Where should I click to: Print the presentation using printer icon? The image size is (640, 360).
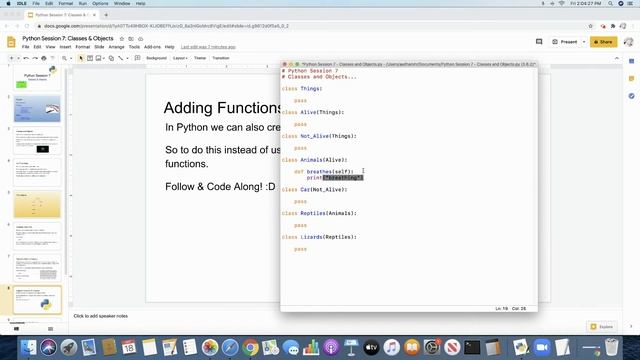[x=44, y=58]
